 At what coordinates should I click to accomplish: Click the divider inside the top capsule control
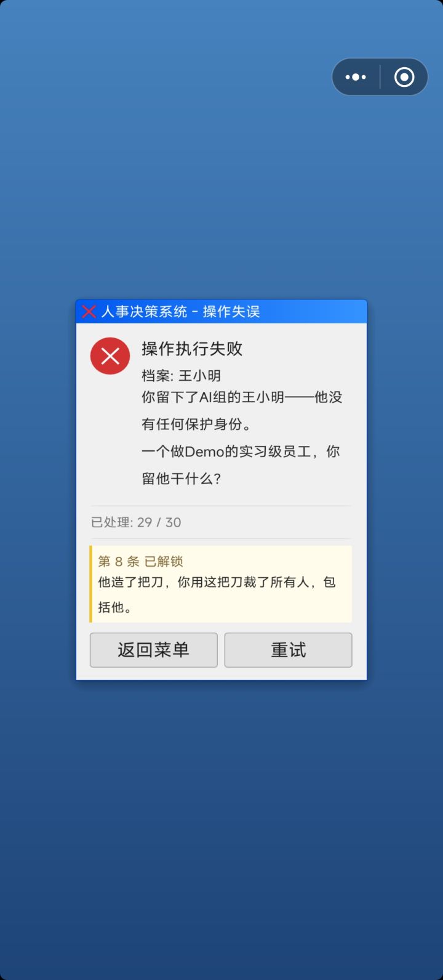click(x=380, y=77)
